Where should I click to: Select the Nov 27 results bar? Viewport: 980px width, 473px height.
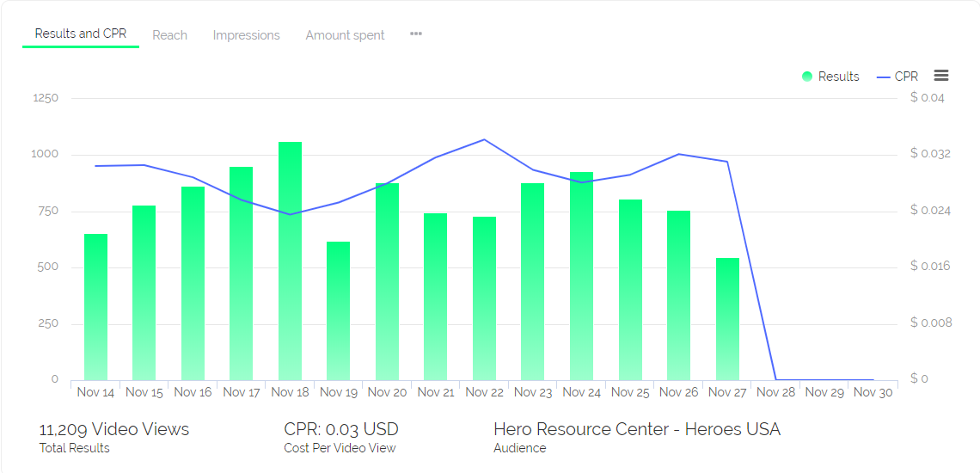727,319
